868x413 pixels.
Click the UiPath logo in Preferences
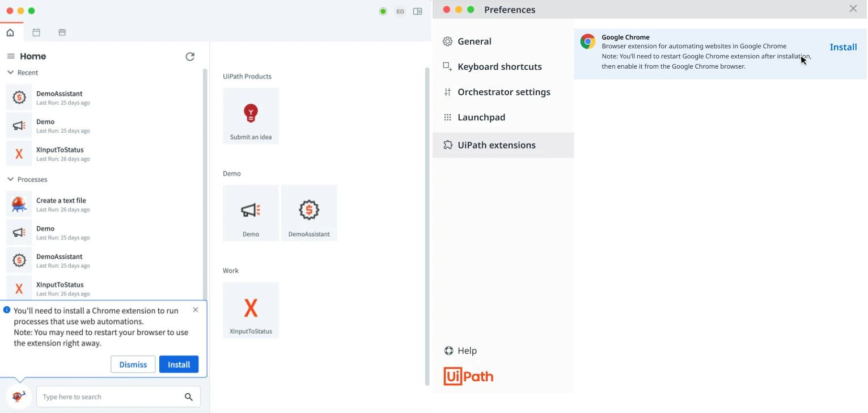468,377
